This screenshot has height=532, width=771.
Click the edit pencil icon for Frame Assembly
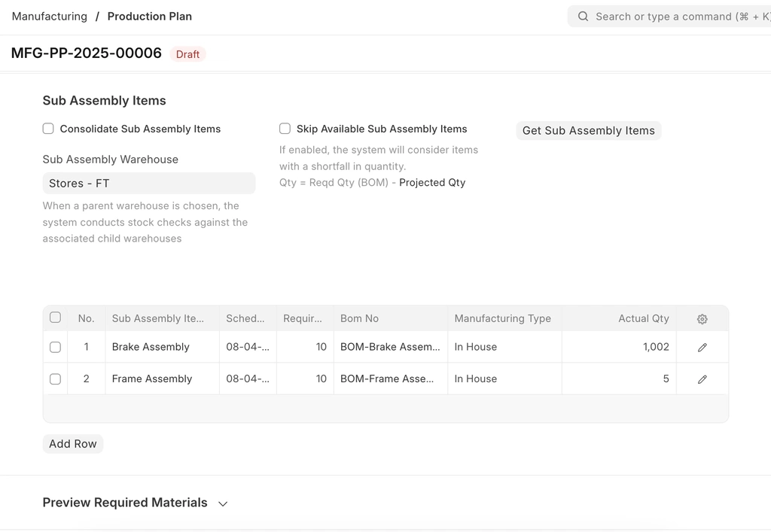[x=702, y=379]
